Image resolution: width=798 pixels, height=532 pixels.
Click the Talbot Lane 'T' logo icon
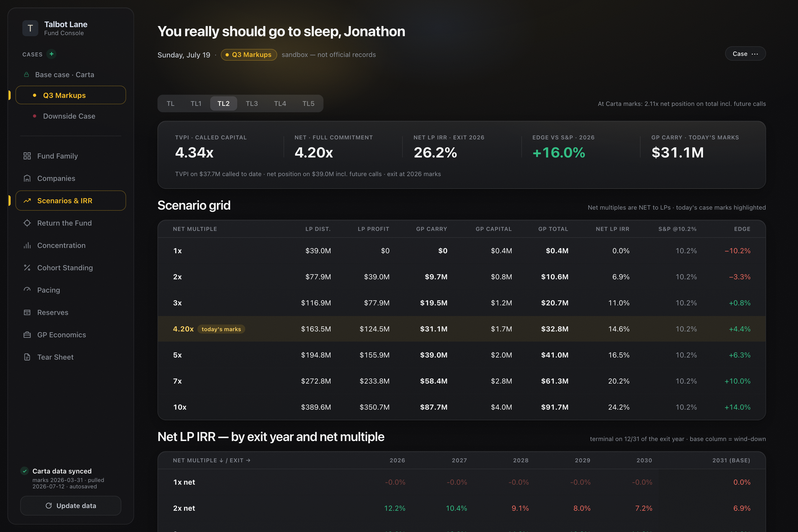(30, 28)
